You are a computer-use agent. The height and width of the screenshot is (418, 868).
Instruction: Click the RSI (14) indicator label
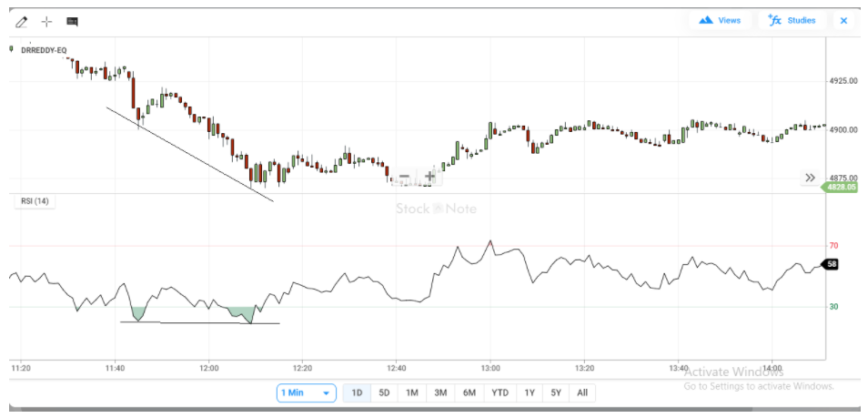click(x=35, y=201)
